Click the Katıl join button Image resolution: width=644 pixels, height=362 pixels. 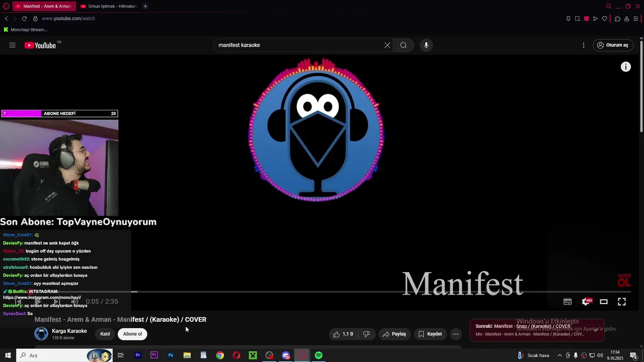pos(105,334)
